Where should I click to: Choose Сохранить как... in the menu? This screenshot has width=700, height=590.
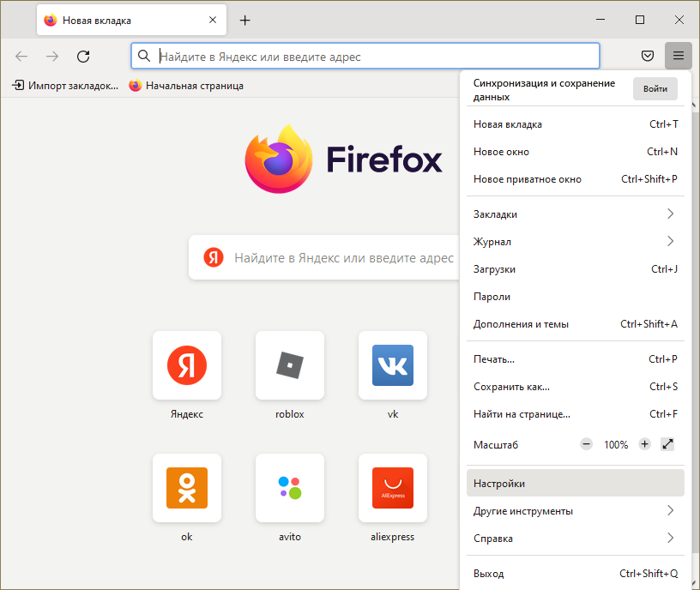576,387
